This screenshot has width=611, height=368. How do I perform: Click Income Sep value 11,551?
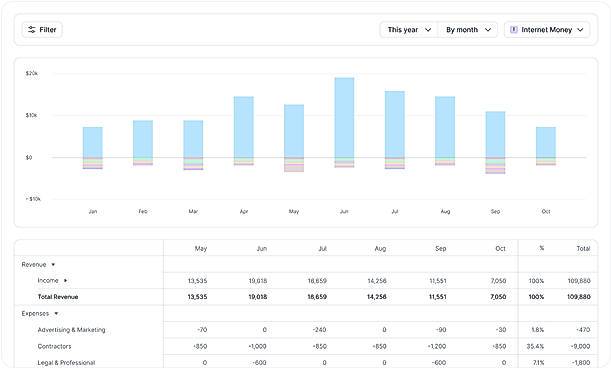click(438, 281)
